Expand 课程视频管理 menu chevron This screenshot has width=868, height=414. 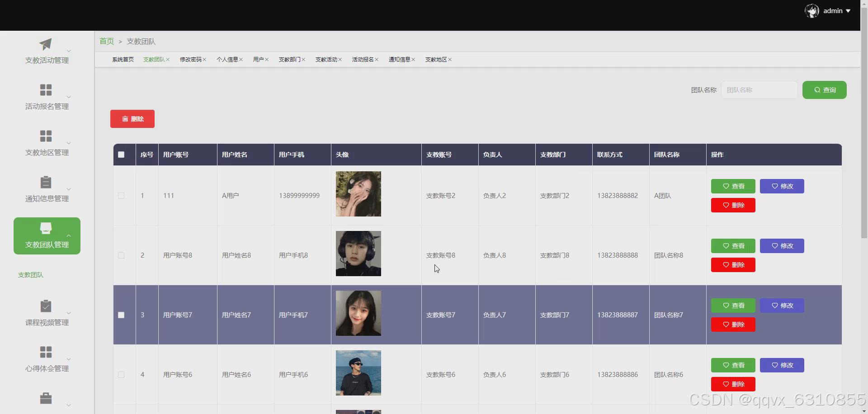click(69, 313)
